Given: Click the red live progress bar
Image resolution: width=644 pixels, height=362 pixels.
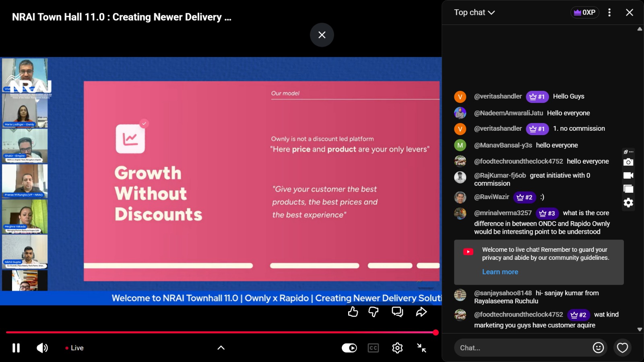Looking at the screenshot, I should [220, 333].
